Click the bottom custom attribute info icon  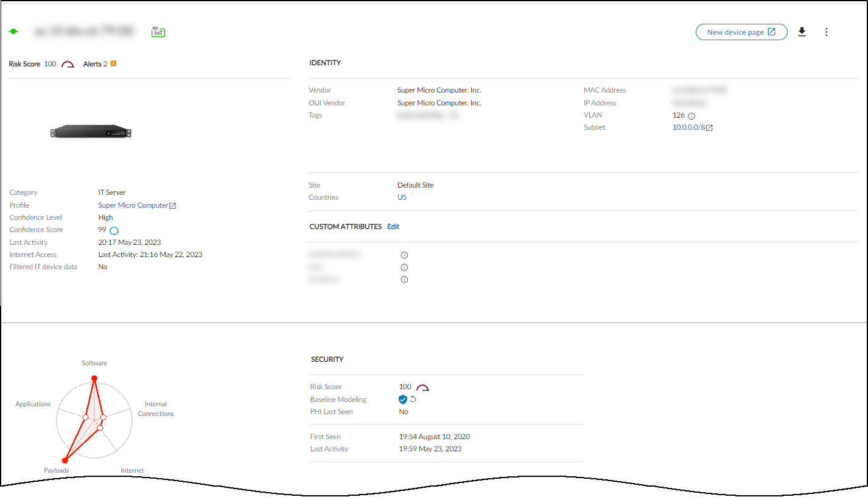404,280
